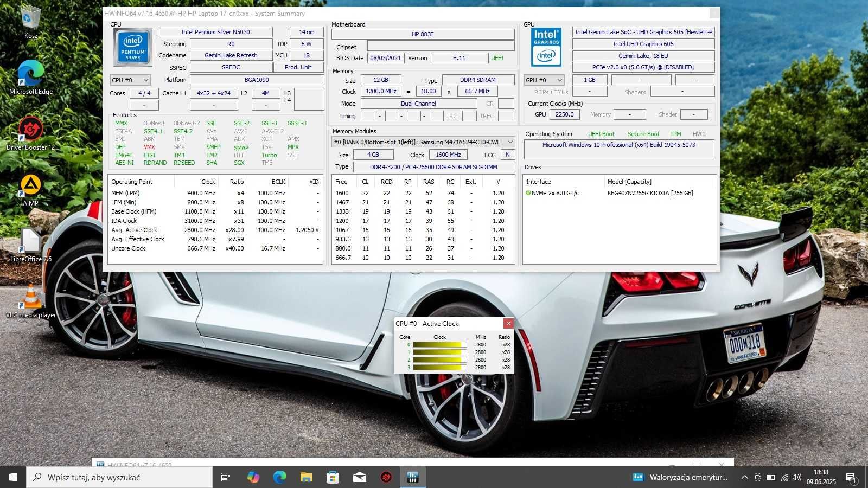Show hidden system tray icons
This screenshot has width=868, height=488.
[x=745, y=477]
